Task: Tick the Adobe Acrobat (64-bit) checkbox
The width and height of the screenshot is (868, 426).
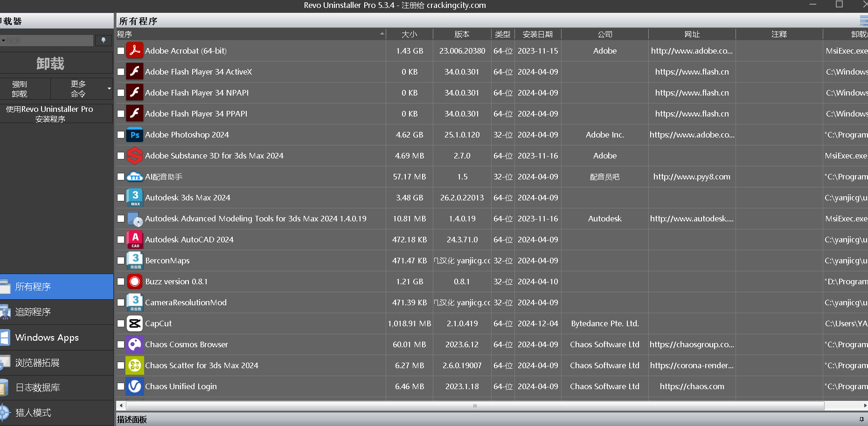Action: pyautogui.click(x=121, y=51)
